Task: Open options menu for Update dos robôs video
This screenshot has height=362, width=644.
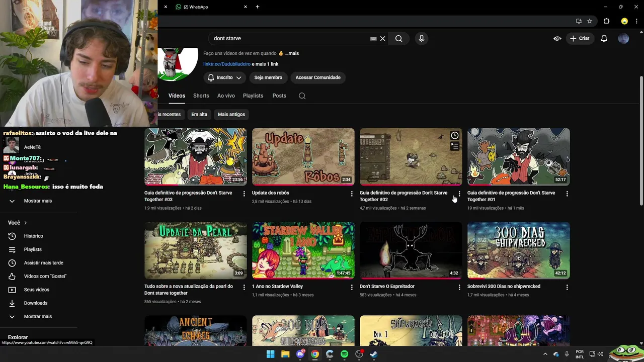Action: coord(352,194)
